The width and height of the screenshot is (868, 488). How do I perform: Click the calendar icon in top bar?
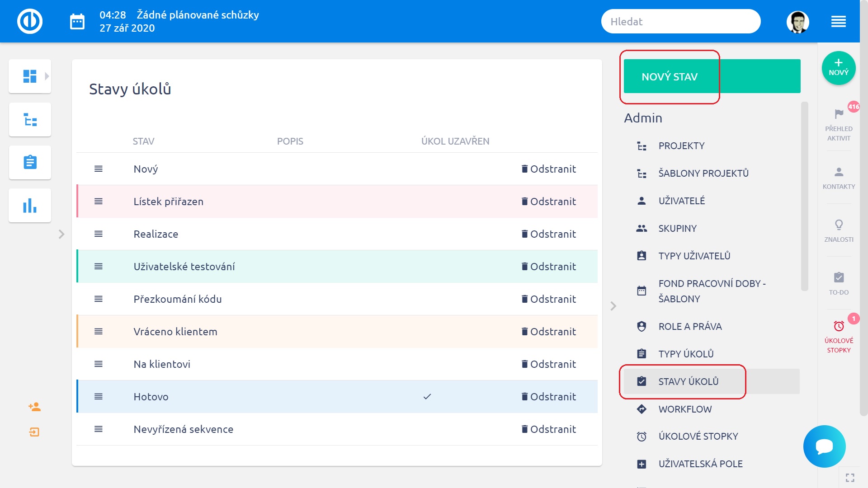point(77,21)
